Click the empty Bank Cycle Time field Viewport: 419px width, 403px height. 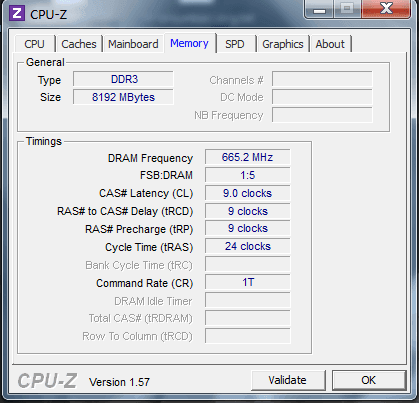click(247, 264)
